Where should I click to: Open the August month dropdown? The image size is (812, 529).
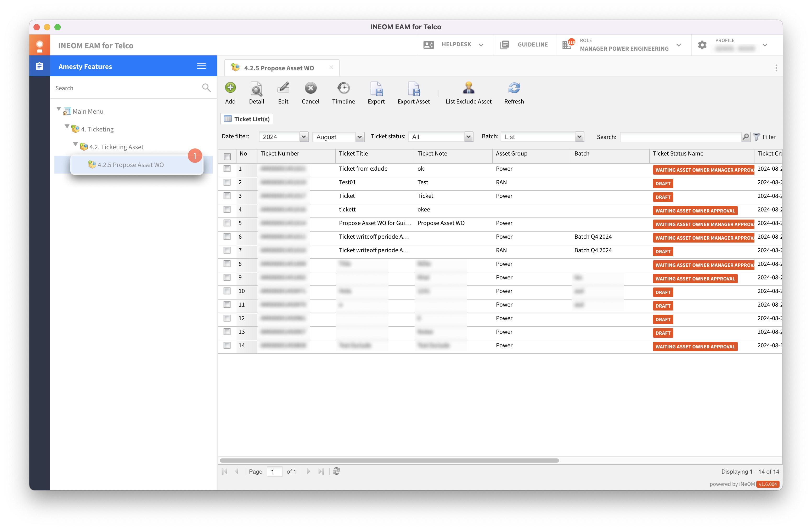[360, 137]
